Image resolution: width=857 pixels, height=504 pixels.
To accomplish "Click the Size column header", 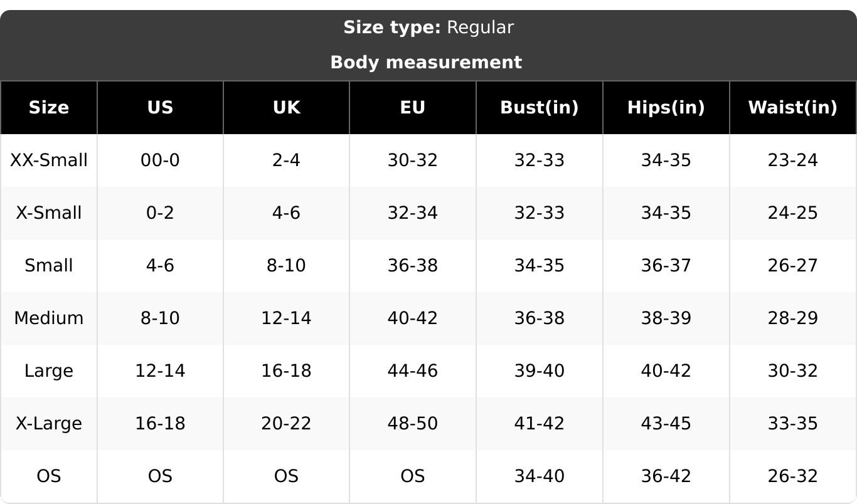I will pos(48,107).
